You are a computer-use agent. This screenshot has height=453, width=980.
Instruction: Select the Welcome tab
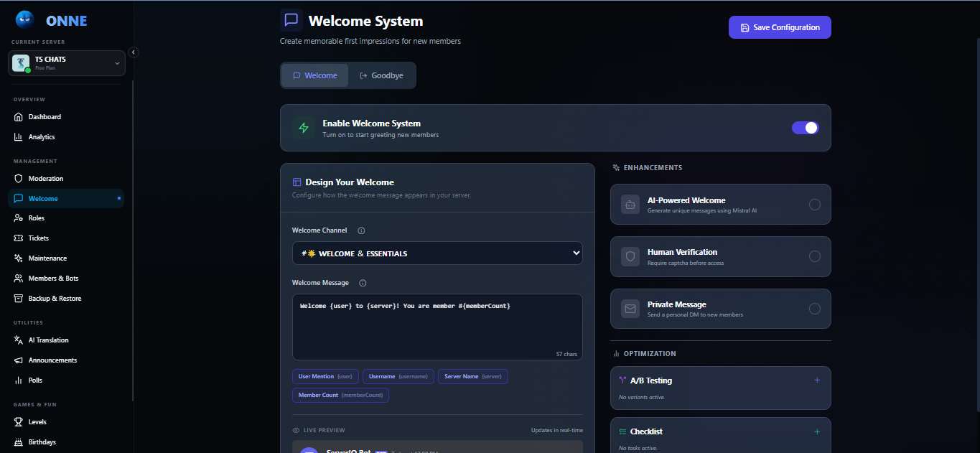click(x=314, y=75)
